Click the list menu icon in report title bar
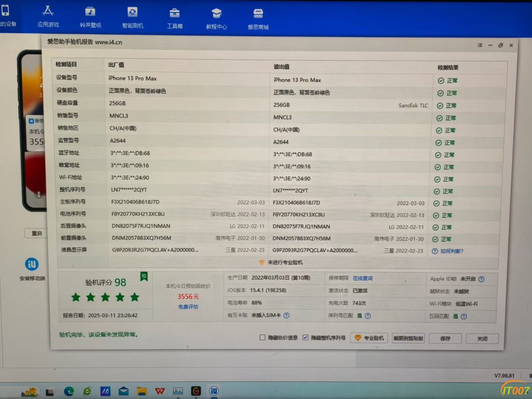The width and height of the screenshot is (532, 399). coord(480,45)
